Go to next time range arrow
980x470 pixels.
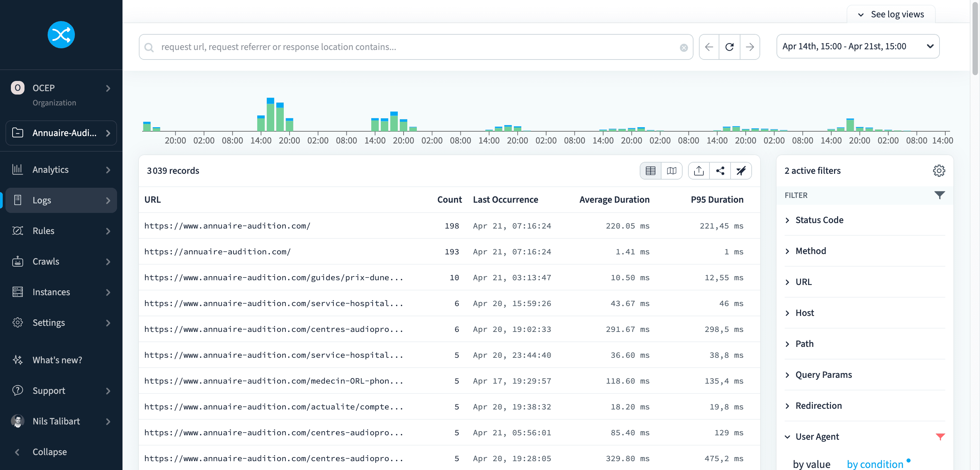[x=750, y=47]
